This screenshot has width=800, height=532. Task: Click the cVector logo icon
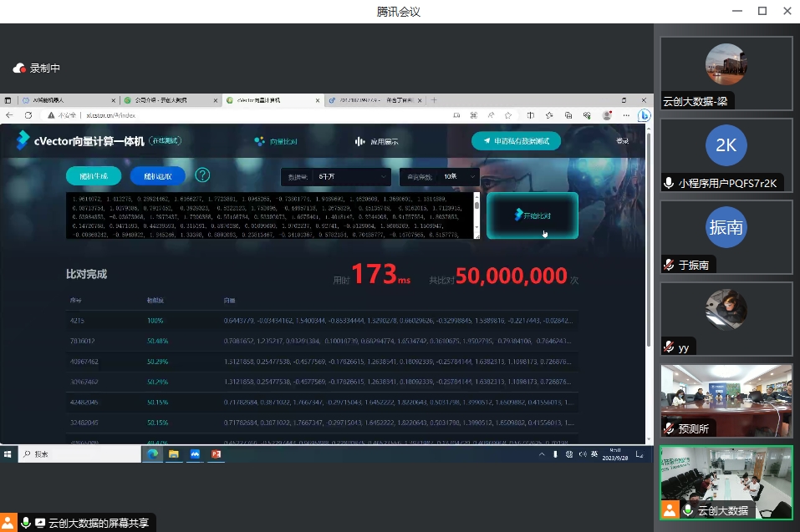coord(23,141)
